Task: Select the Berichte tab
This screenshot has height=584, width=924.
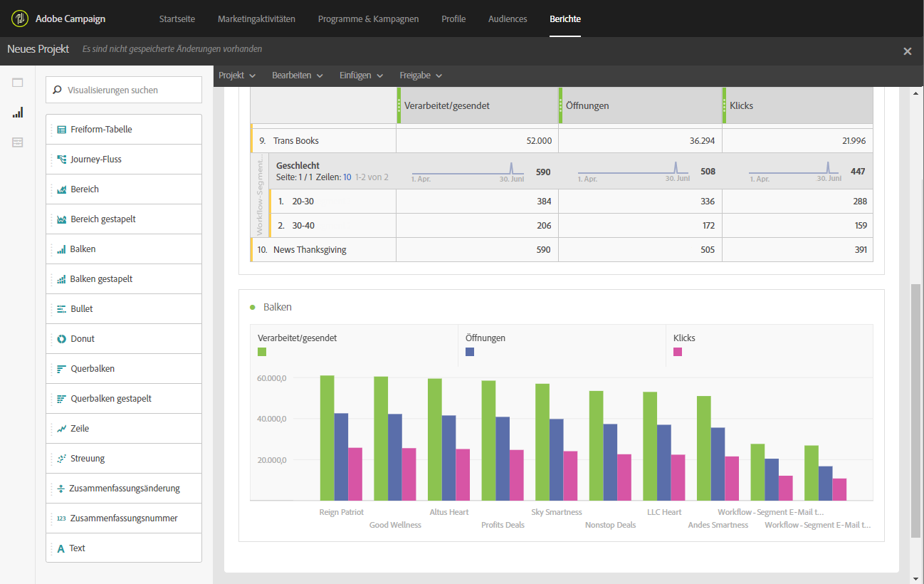Action: (565, 19)
